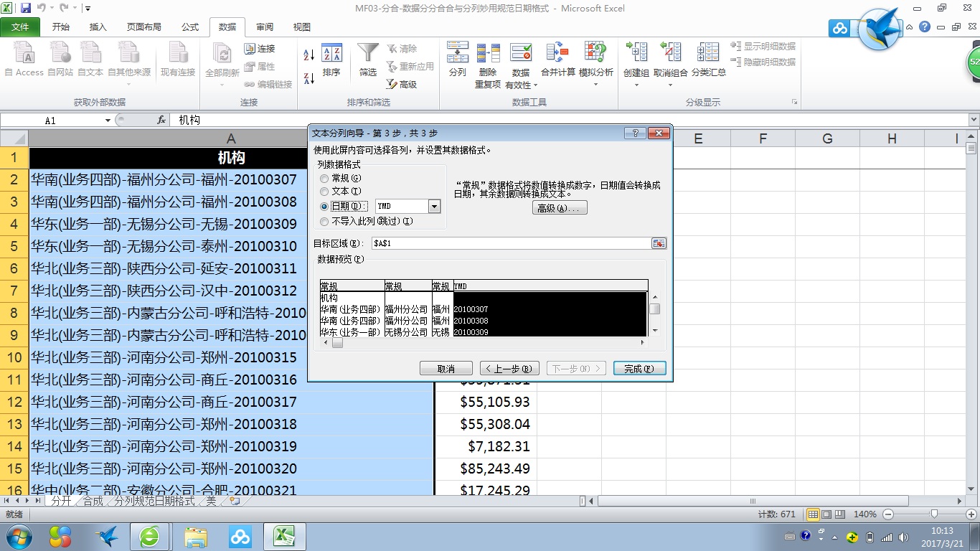Click the zoom slider handle in status bar
The image size is (980, 551).
(934, 514)
